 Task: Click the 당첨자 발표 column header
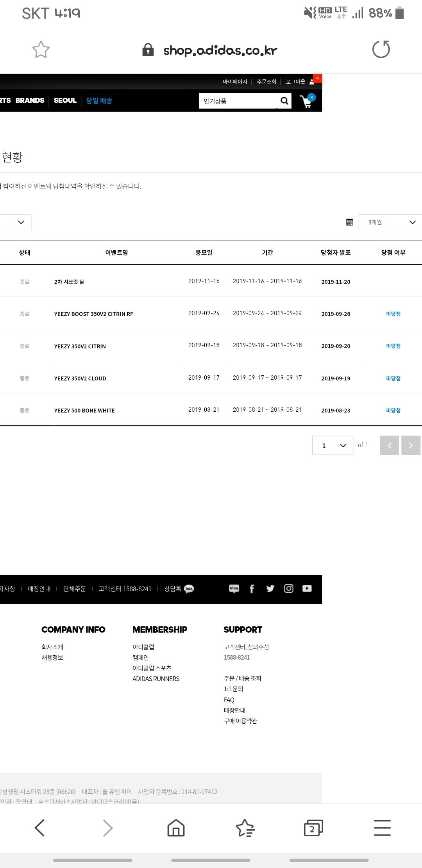click(336, 253)
